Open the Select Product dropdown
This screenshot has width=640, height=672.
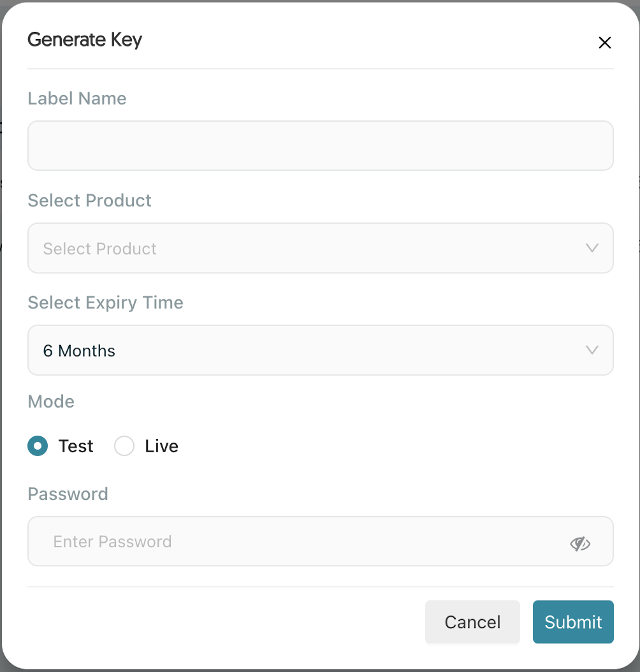[x=321, y=248]
